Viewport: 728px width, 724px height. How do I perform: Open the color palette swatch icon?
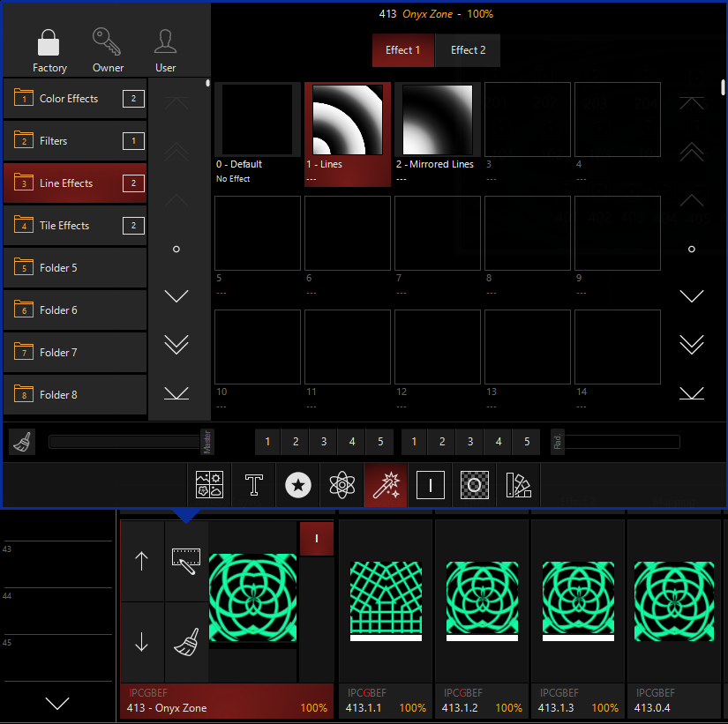click(x=518, y=484)
